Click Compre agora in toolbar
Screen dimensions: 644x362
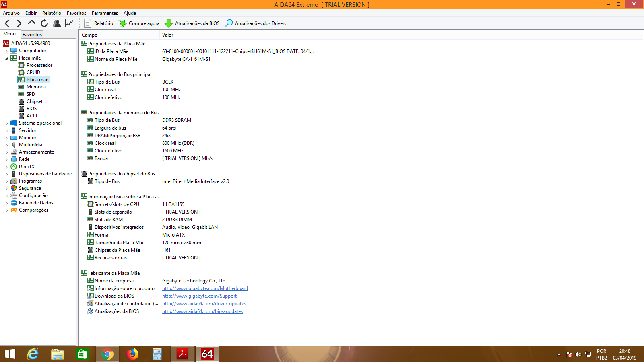click(139, 23)
